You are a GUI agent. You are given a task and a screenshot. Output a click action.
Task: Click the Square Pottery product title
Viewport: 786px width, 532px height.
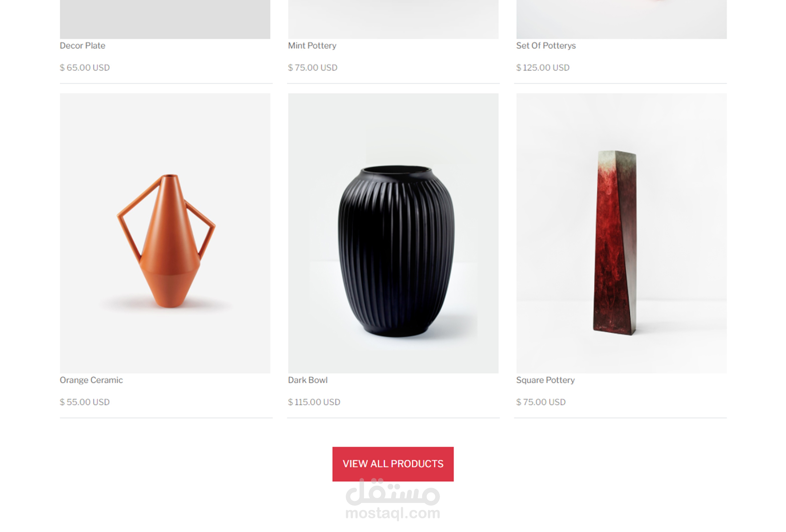(x=546, y=380)
